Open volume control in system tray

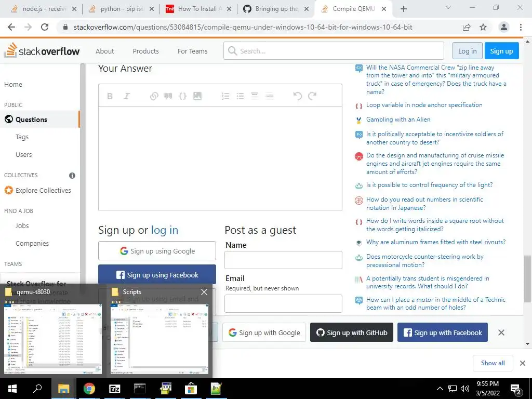[465, 389]
